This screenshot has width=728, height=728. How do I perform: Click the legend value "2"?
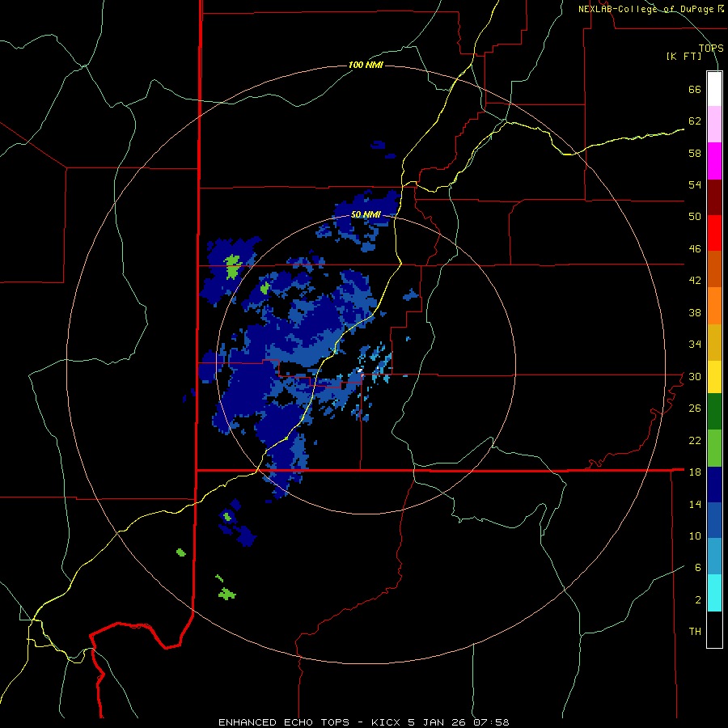click(698, 600)
